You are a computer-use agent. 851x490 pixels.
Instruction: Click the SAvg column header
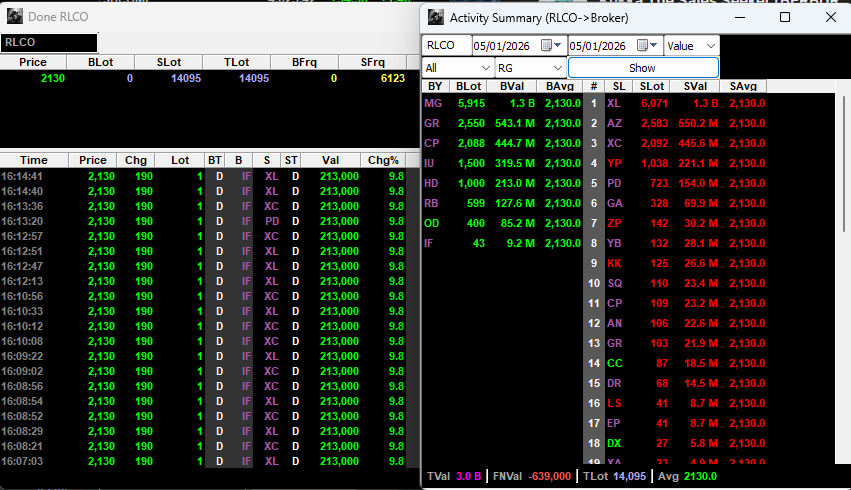click(x=743, y=87)
